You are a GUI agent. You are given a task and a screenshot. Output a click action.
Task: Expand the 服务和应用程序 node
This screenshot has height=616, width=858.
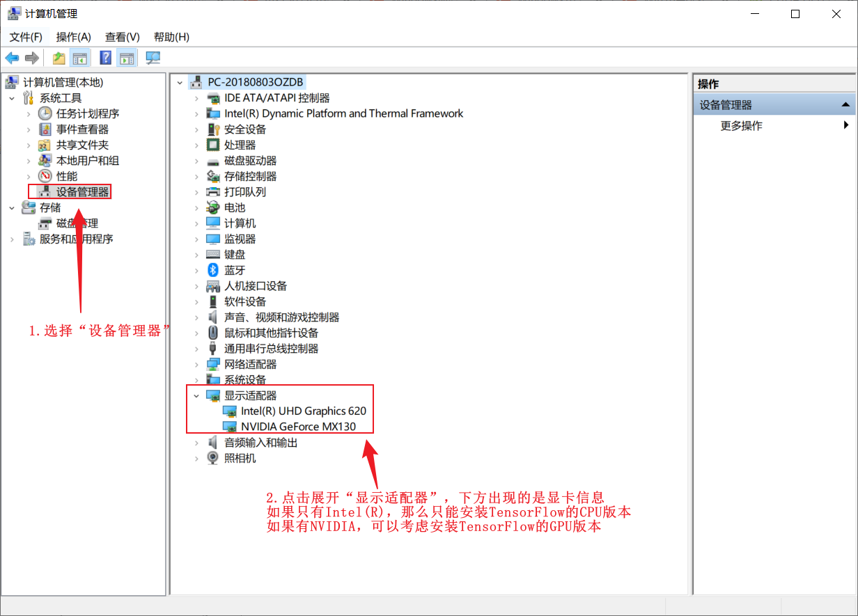pos(12,239)
